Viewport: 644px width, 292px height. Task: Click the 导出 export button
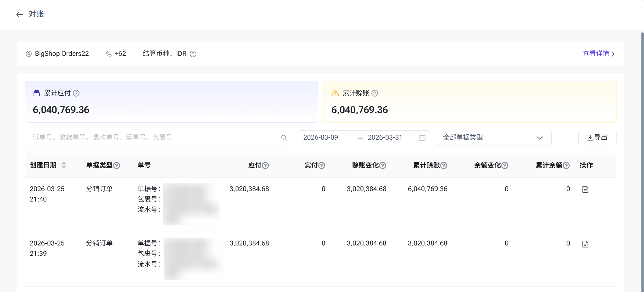[597, 138]
